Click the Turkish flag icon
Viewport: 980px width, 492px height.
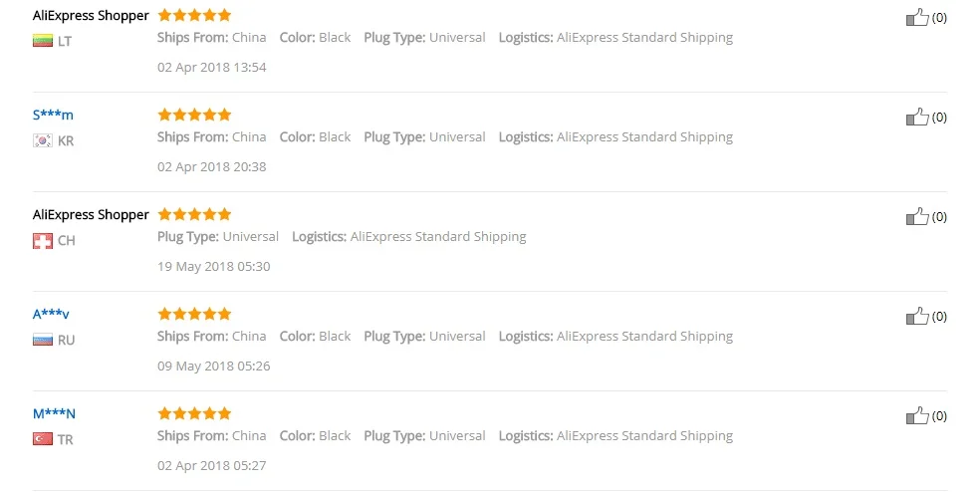43,439
